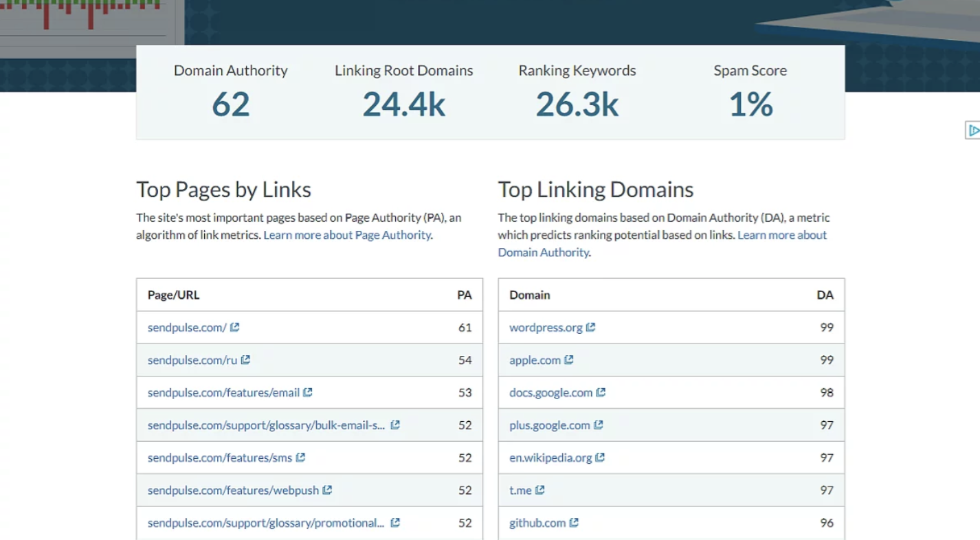This screenshot has height=540, width=980.
Task: Open the promotional glossary page link
Action: 265,523
